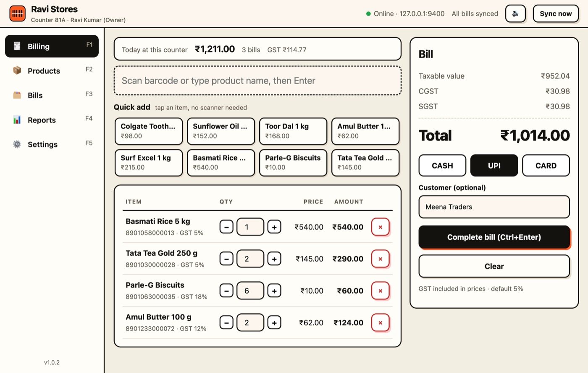This screenshot has width=588, height=373.
Task: Increase quantity of Basmati Rice 5 kg
Action: 274,227
